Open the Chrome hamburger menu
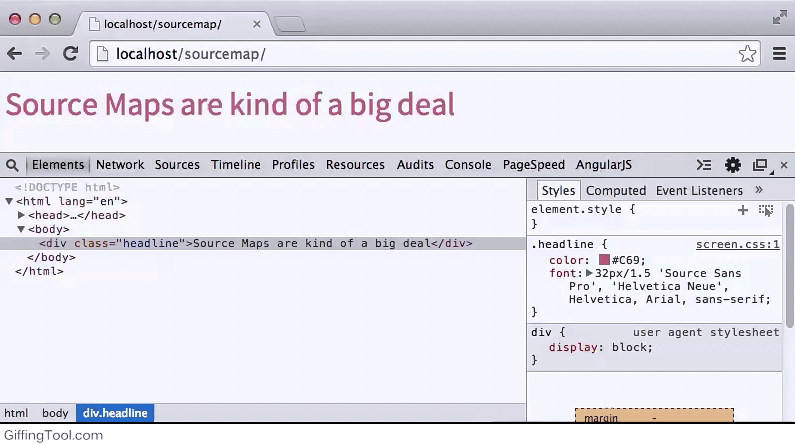The image size is (795, 444). [780, 54]
